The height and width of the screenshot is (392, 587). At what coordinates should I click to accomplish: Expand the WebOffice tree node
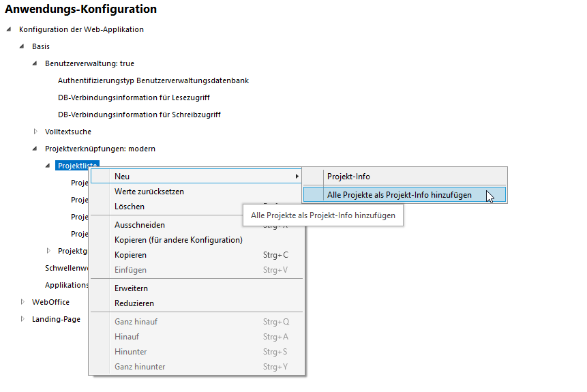tap(22, 301)
